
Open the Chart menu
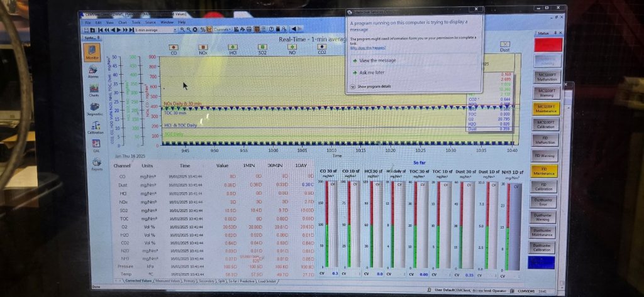[x=122, y=22]
